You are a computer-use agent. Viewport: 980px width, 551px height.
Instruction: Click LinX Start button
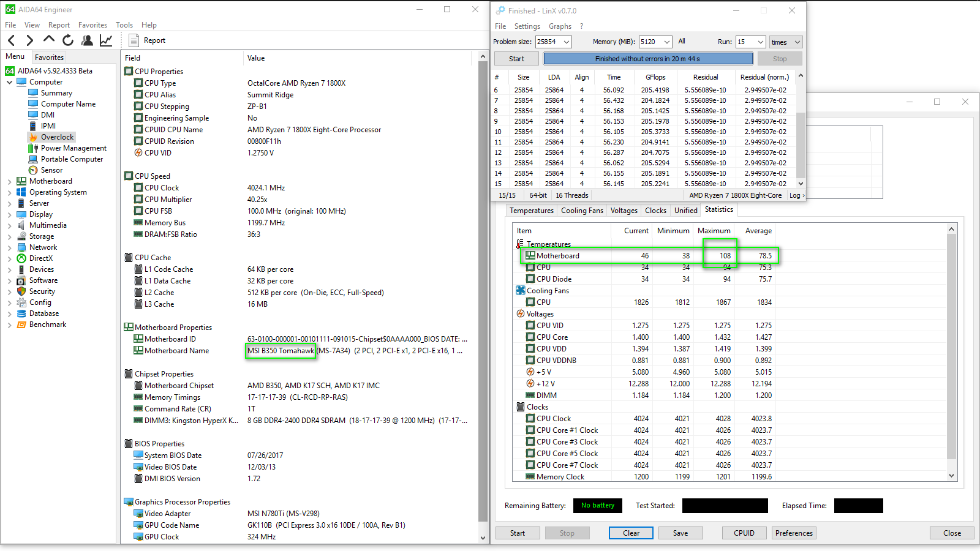coord(516,59)
